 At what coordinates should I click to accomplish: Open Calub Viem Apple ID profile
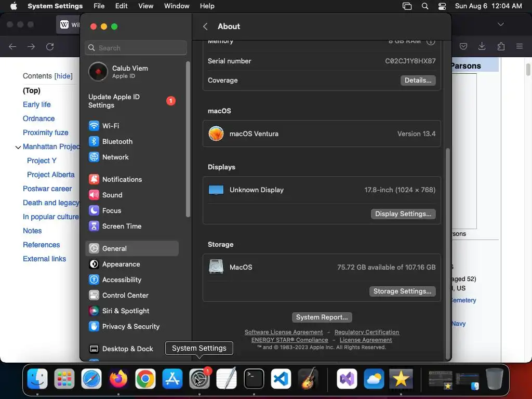[131, 72]
